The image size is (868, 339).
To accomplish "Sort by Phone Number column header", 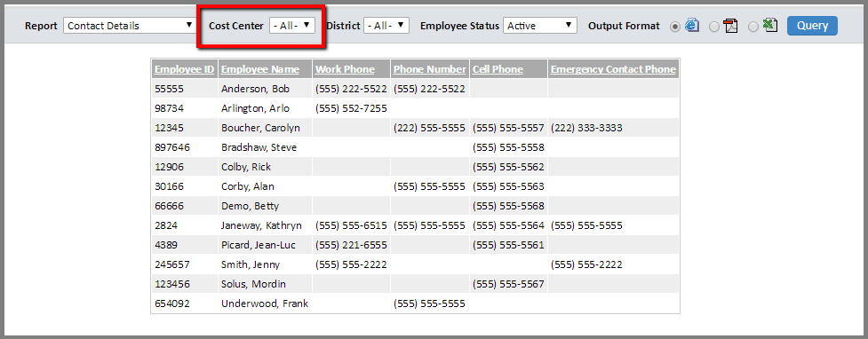I will click(x=430, y=69).
